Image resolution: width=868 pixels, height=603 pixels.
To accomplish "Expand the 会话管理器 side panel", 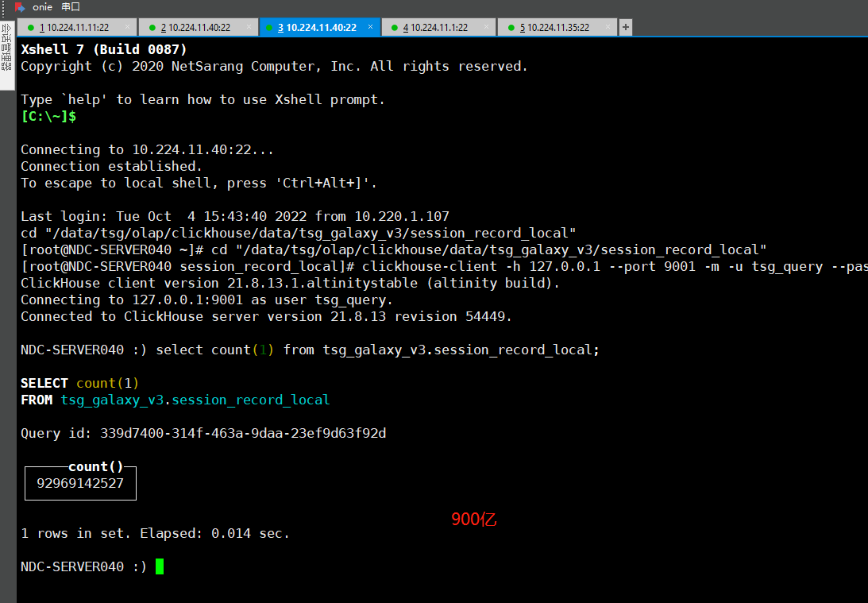I will point(6,46).
